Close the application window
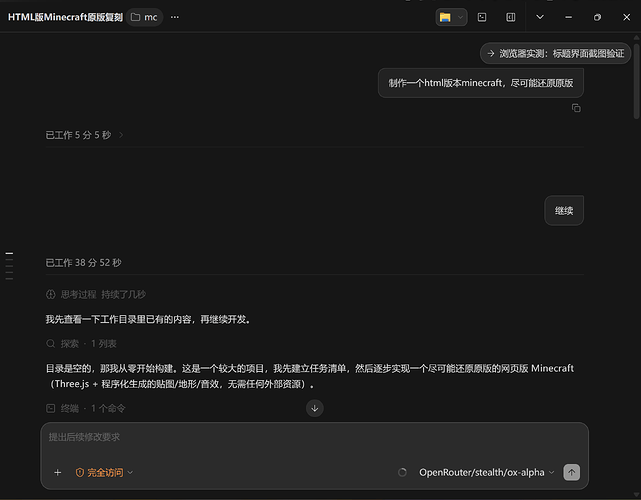 coord(626,17)
